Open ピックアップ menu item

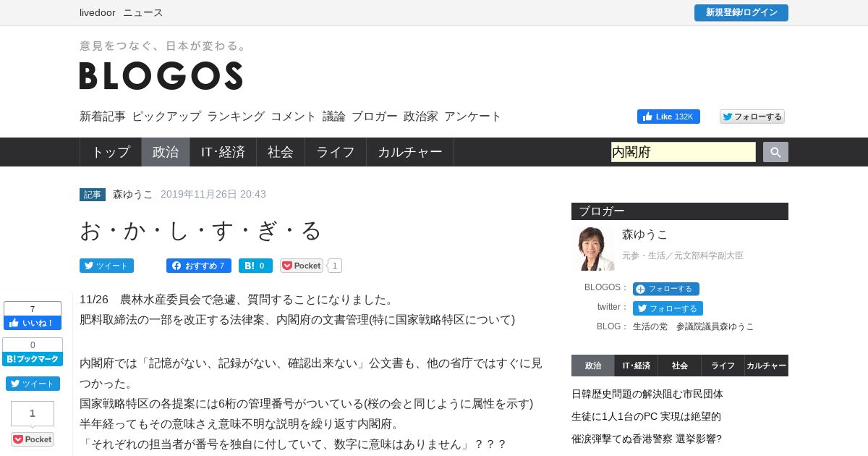tap(166, 116)
